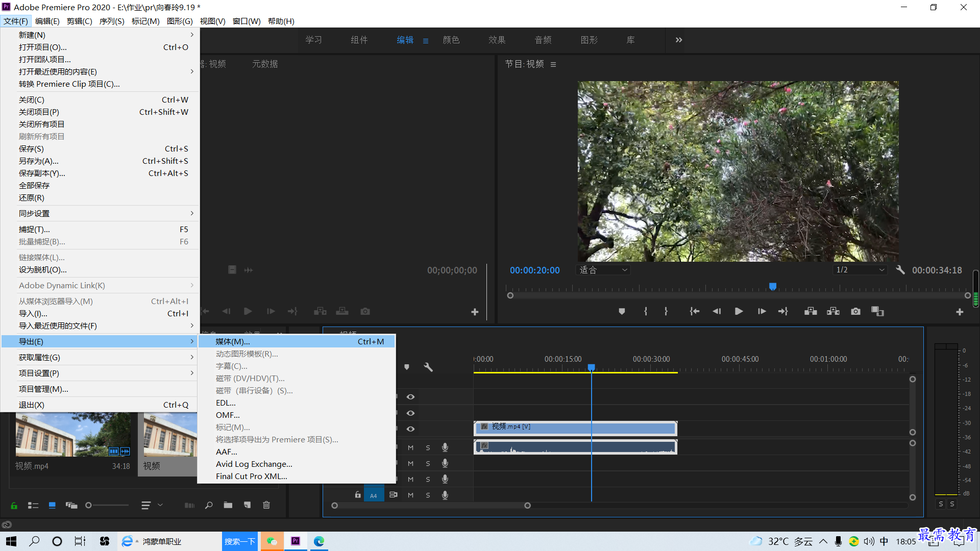Screen dimensions: 980x551
Task: Open 节目:视频 panel menu icon
Action: point(553,64)
